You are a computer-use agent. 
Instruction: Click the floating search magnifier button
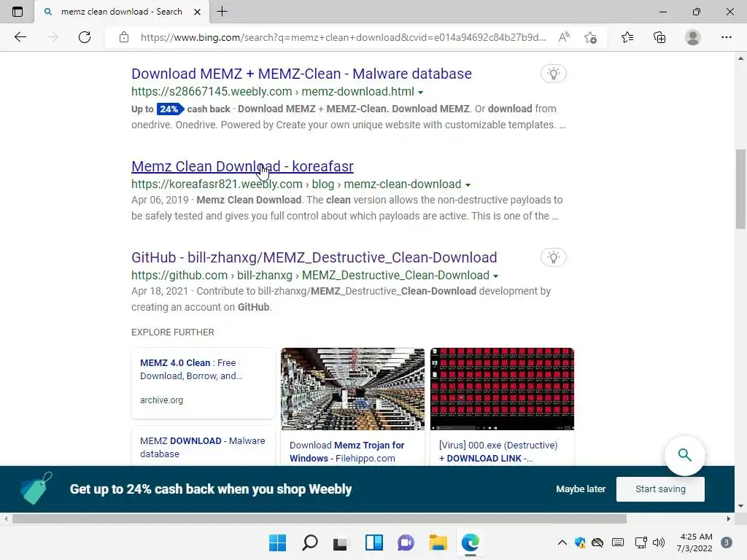[x=684, y=455]
